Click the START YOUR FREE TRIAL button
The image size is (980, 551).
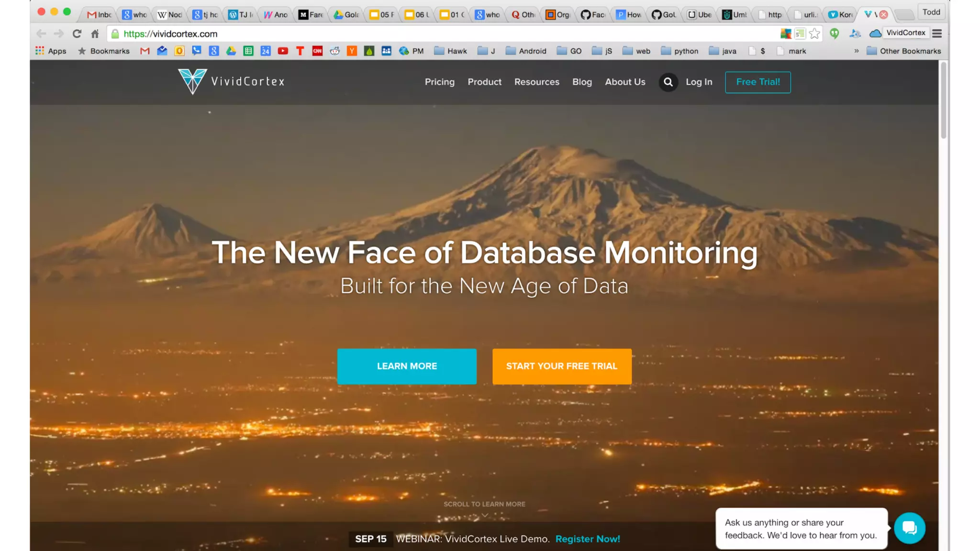click(562, 366)
